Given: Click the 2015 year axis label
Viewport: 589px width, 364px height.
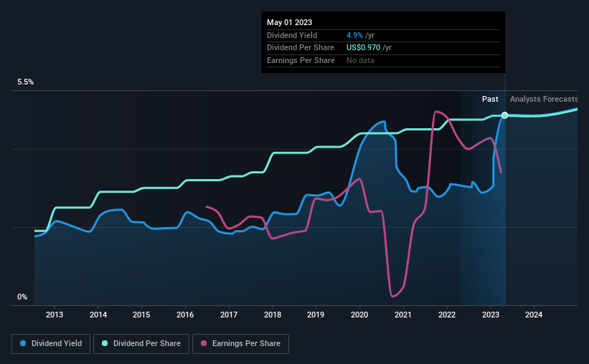Looking at the screenshot, I should (141, 315).
